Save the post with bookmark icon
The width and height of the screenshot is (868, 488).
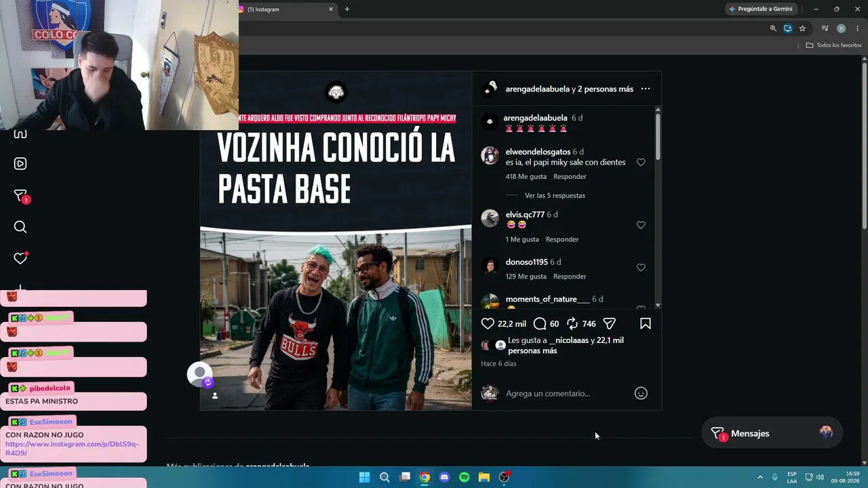646,323
